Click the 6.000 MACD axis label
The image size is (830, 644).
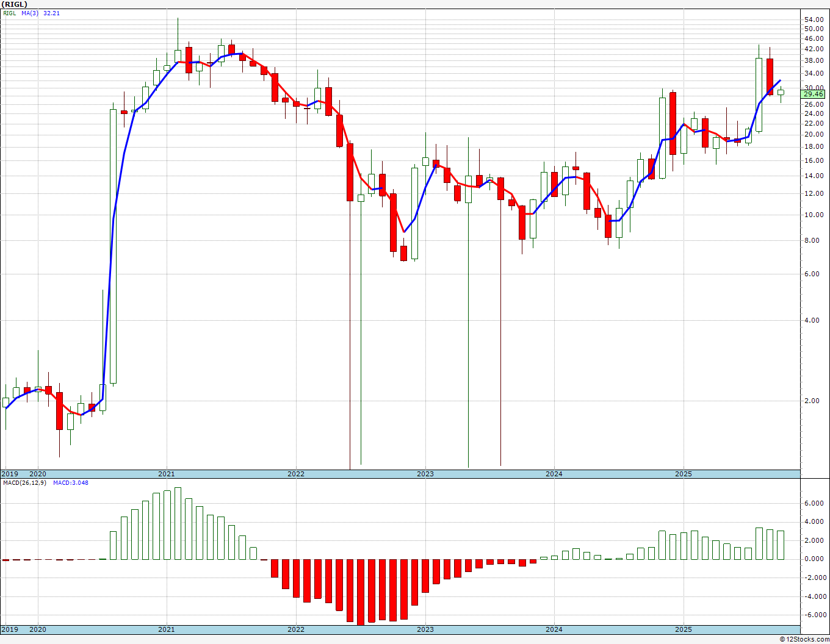815,503
